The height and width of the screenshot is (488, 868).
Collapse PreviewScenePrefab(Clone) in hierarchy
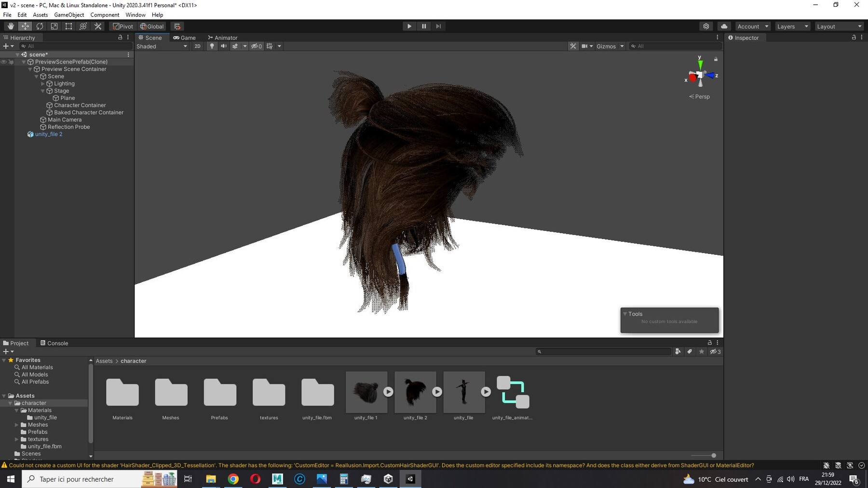pos(24,62)
